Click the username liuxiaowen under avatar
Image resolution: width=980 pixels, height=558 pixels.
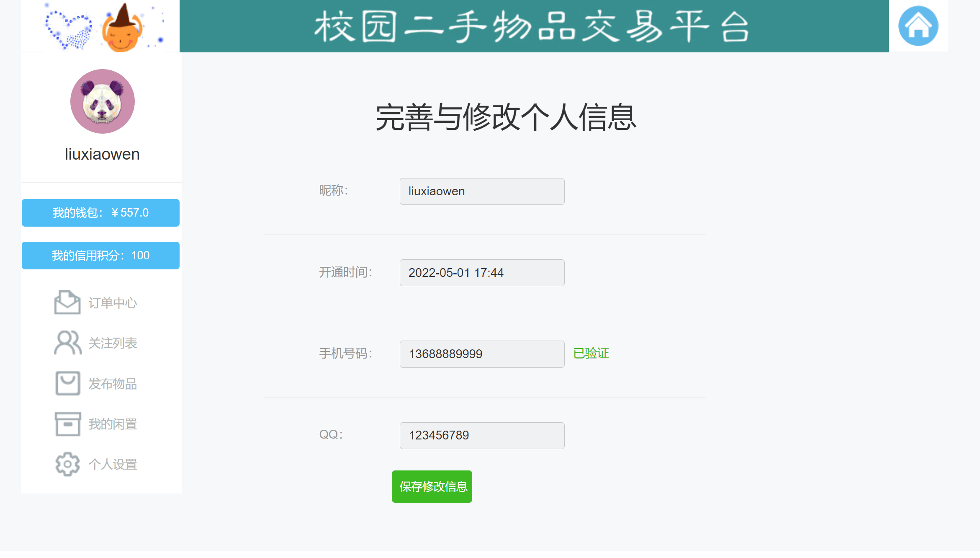click(x=102, y=154)
